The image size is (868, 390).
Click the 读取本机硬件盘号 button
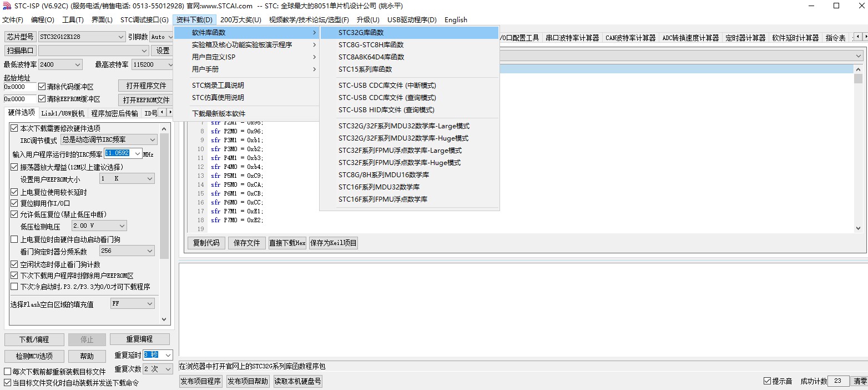(298, 381)
